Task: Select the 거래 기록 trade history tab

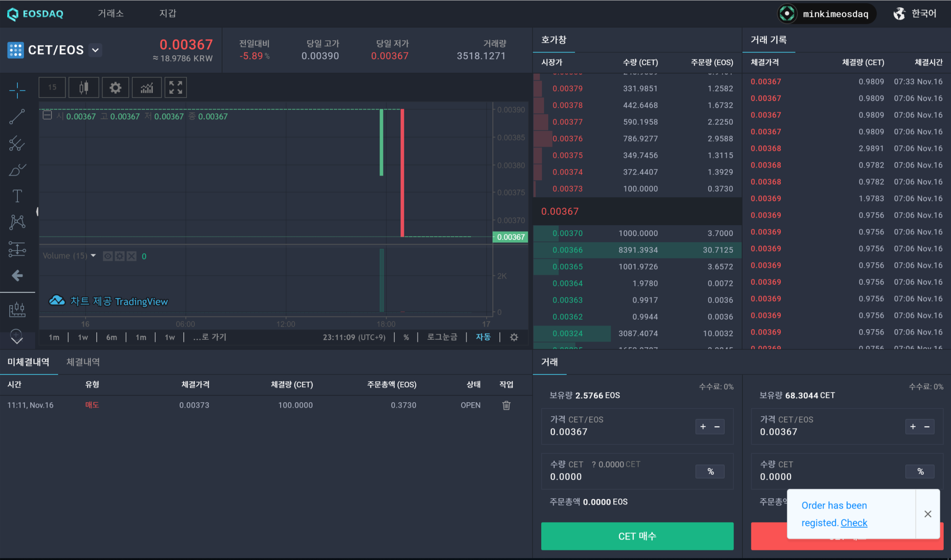Action: [x=768, y=40]
